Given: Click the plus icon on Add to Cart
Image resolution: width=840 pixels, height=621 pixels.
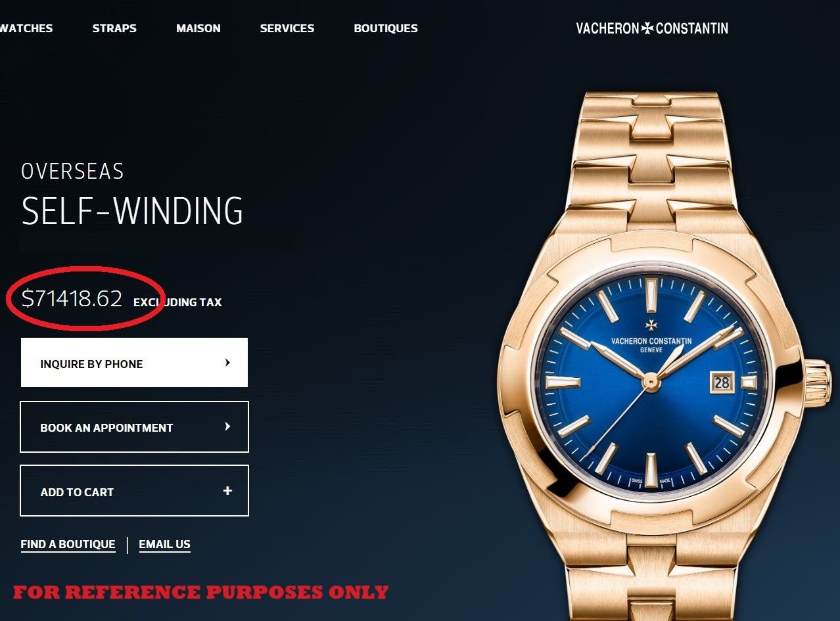Looking at the screenshot, I should tap(227, 491).
